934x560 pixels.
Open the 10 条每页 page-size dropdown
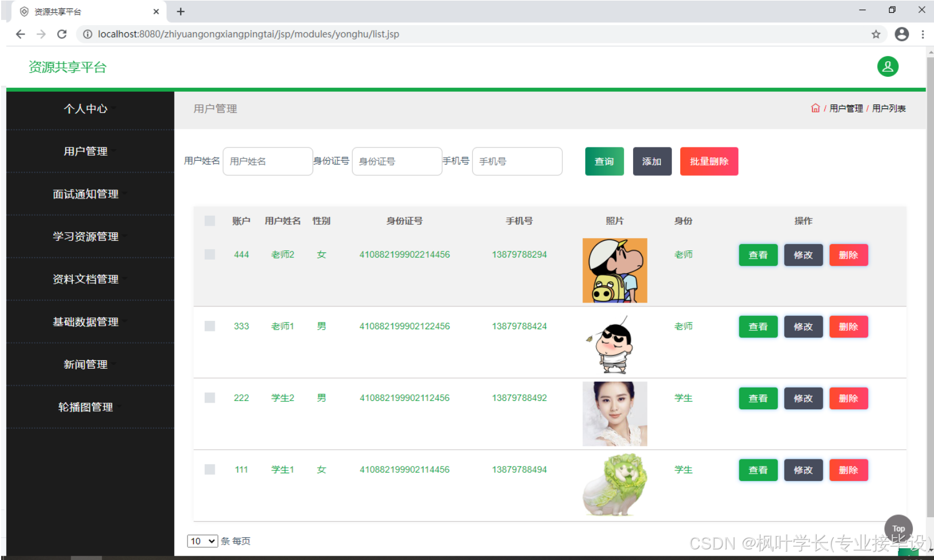(x=202, y=541)
